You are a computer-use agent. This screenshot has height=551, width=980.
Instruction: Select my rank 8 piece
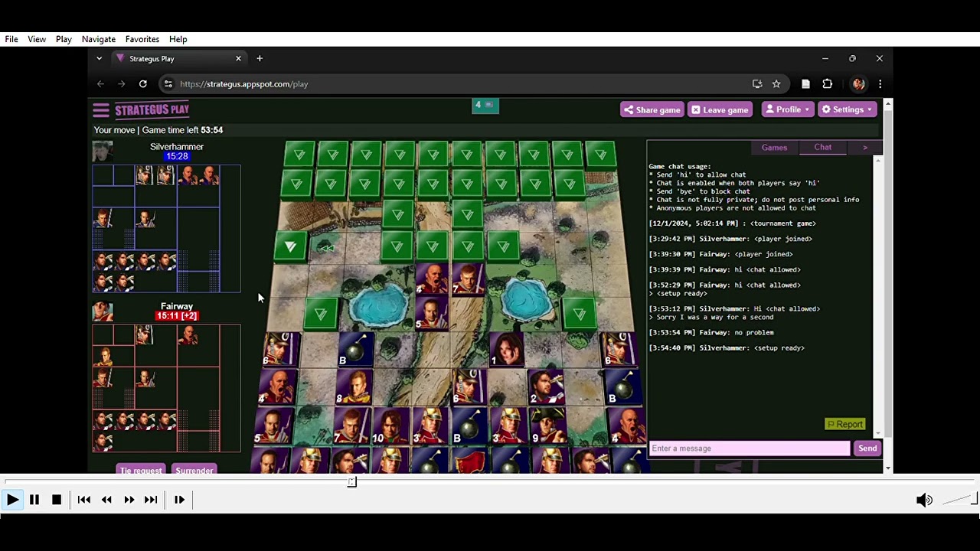point(354,386)
